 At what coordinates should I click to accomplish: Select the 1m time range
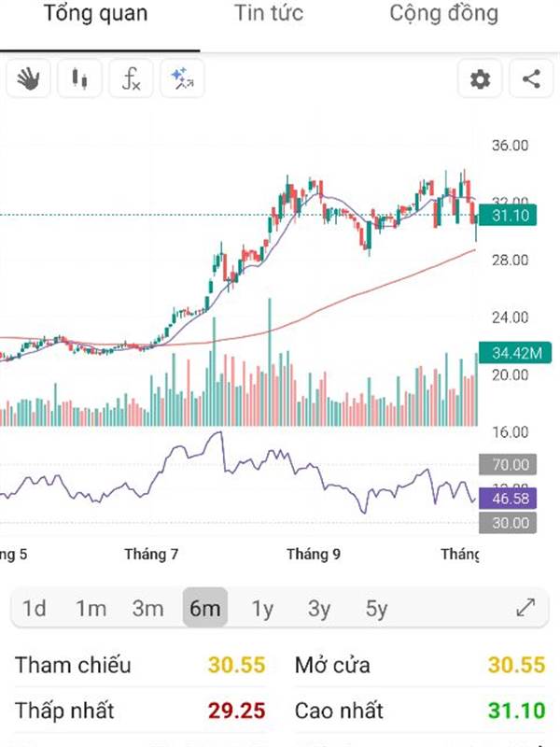click(x=91, y=609)
